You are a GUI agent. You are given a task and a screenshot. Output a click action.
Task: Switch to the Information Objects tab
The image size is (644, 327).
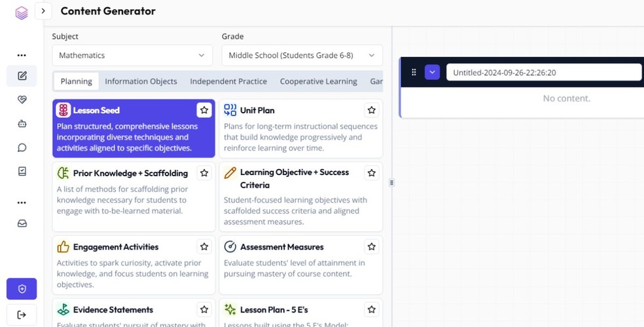(141, 81)
